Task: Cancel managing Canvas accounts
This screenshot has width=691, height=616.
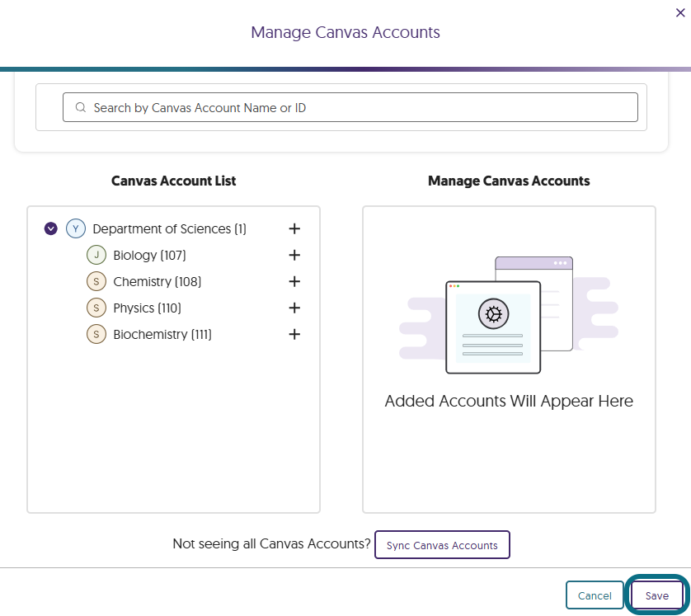Action: click(x=595, y=595)
